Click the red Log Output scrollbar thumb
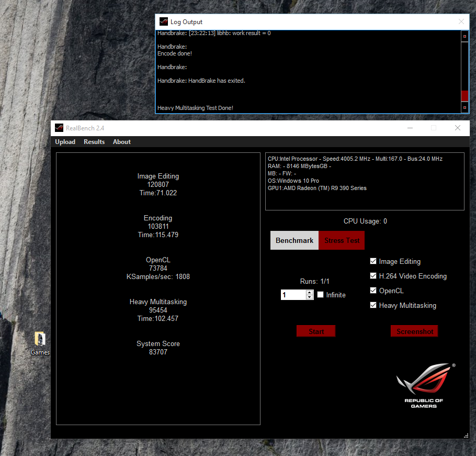The width and height of the screenshot is (476, 456). (x=464, y=96)
